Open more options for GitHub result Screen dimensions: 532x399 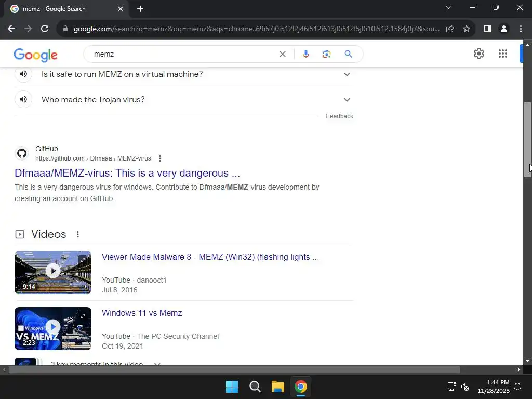coord(160,158)
